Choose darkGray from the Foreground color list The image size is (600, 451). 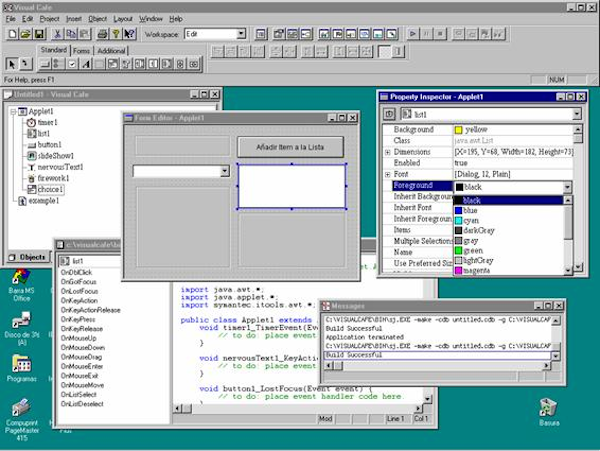click(x=479, y=230)
